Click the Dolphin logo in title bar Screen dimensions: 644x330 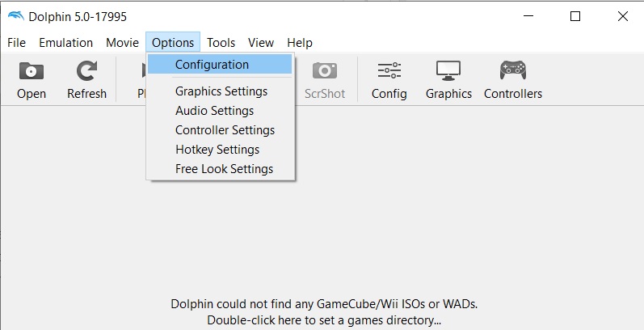15,16
